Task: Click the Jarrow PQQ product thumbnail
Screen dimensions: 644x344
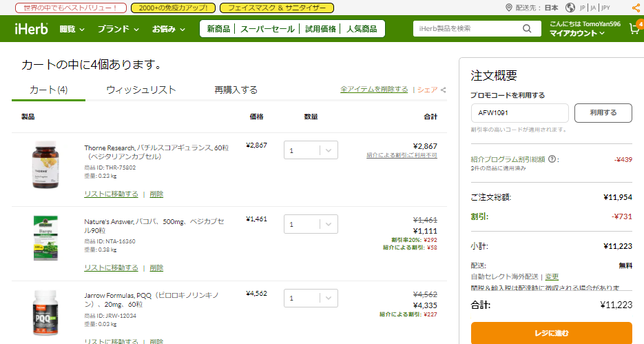Action: [x=45, y=312]
